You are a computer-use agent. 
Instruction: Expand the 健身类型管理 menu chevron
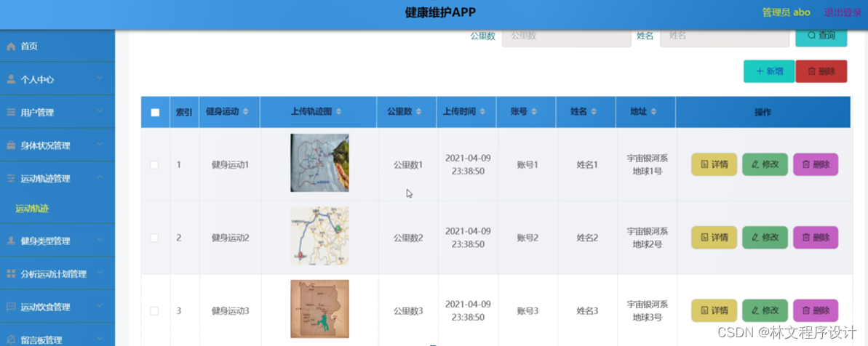100,241
